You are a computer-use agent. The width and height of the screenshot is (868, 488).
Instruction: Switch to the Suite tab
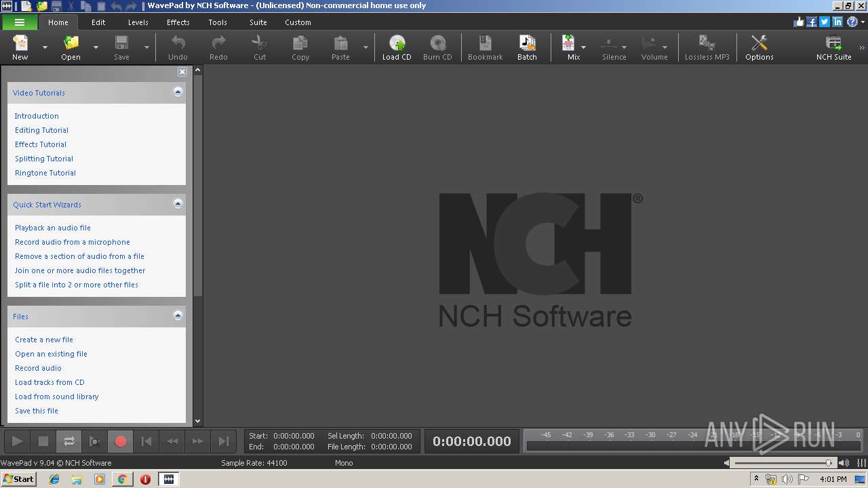[x=258, y=22]
